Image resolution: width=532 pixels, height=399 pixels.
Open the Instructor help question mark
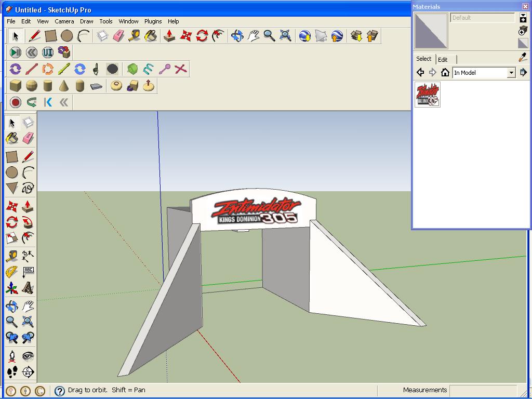pyautogui.click(x=59, y=391)
